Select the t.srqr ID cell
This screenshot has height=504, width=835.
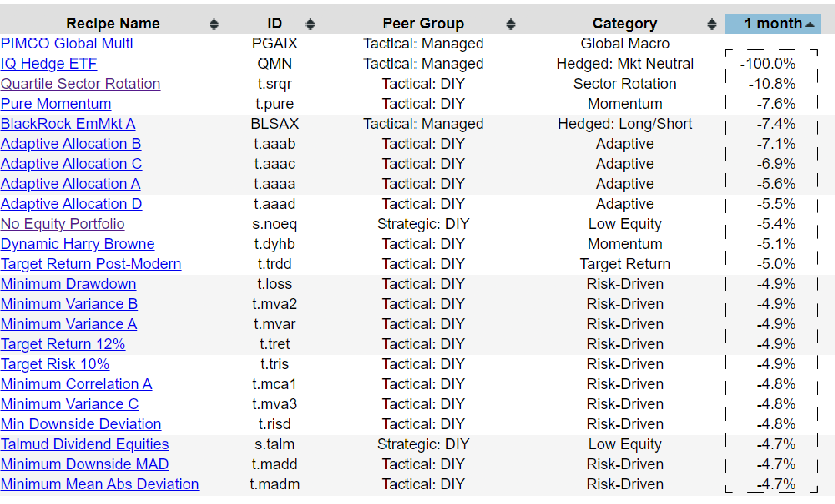275,83
